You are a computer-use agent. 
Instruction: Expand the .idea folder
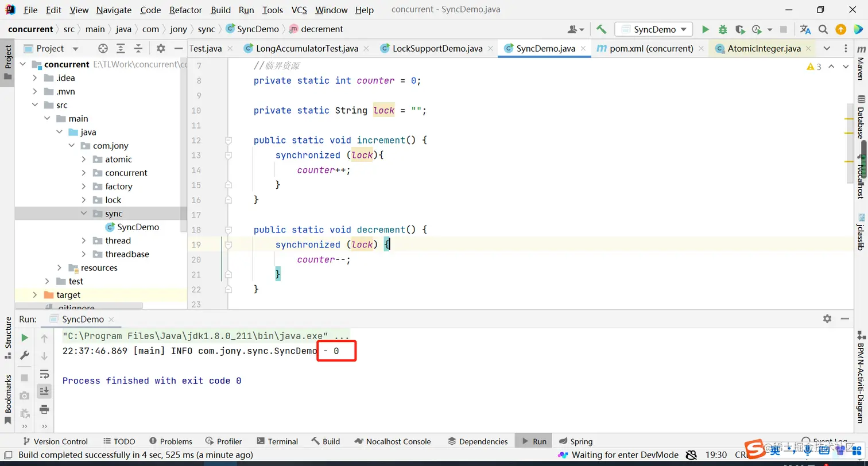tap(34, 78)
